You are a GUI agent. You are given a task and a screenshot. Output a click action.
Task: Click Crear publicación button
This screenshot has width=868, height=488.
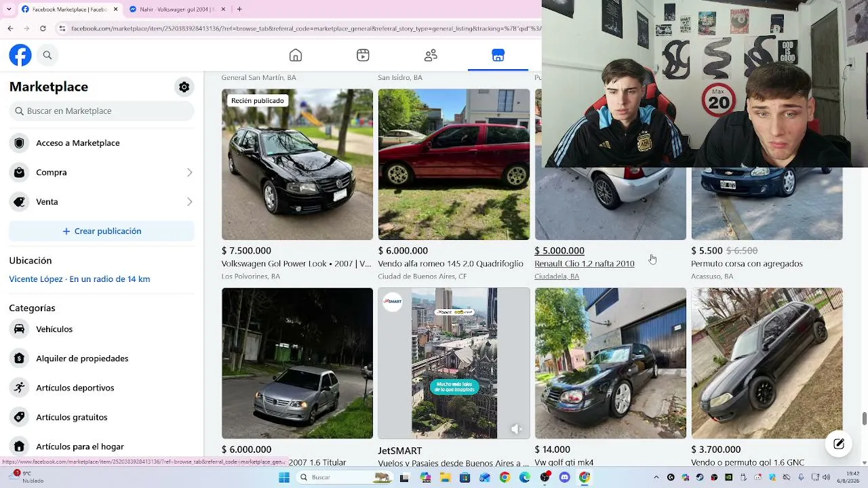click(x=102, y=231)
